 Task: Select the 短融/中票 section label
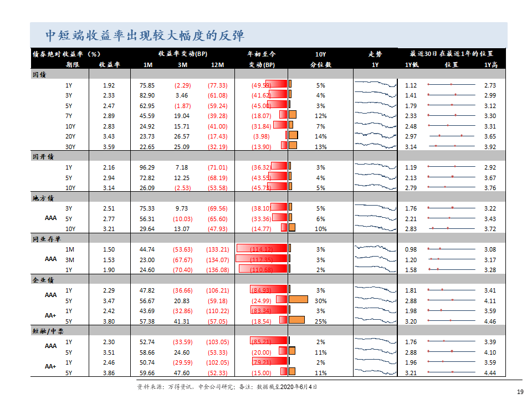[48, 331]
